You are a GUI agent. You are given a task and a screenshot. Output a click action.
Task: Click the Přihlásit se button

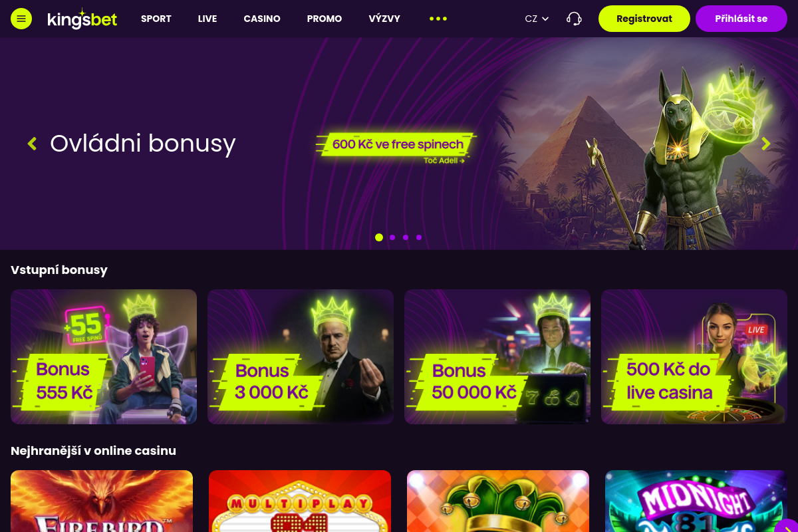(x=741, y=19)
